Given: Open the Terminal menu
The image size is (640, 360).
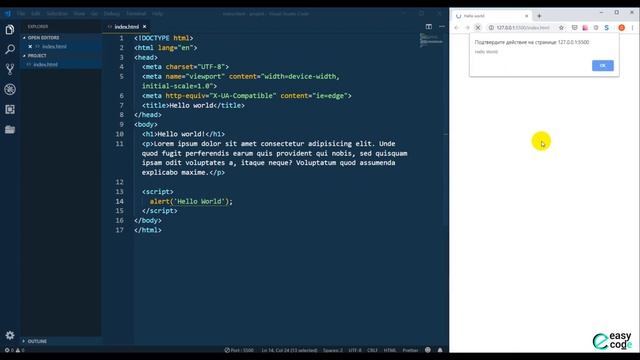Looking at the screenshot, I should click(x=136, y=13).
